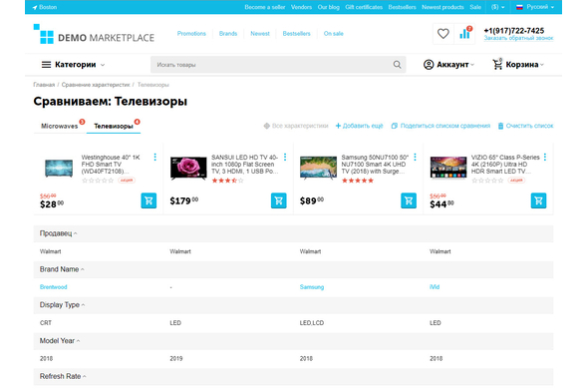The image size is (588, 390).
Task: Go to Главная breadcrumb
Action: pos(44,85)
